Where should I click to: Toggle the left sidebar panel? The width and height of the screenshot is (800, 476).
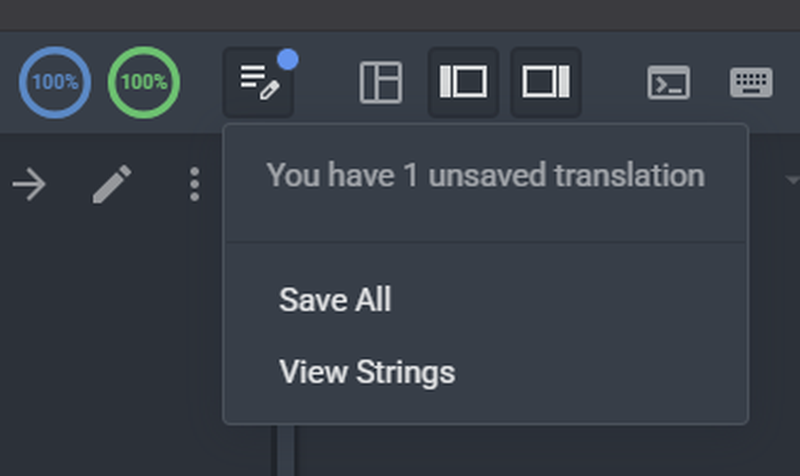463,83
